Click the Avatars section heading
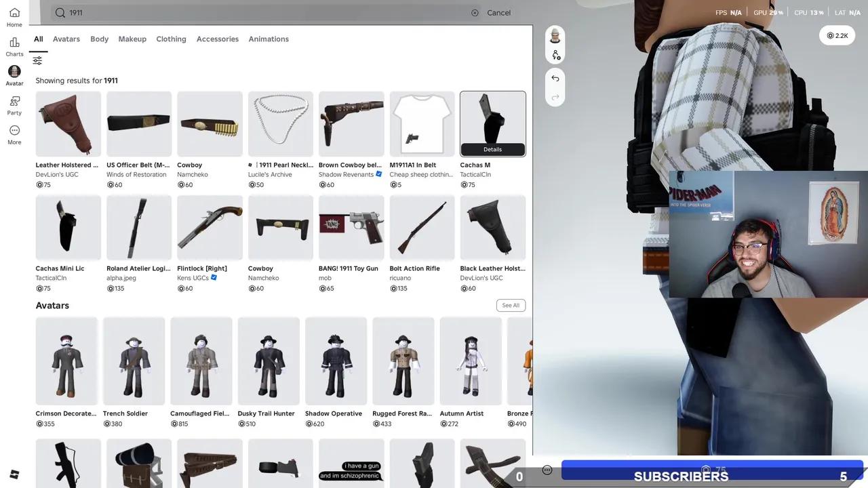The image size is (868, 488). (52, 306)
